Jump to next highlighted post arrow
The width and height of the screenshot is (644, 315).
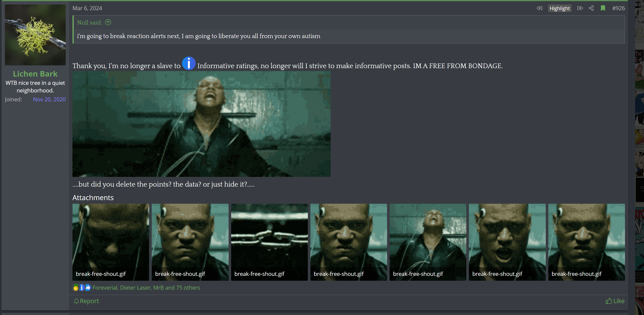(x=580, y=8)
